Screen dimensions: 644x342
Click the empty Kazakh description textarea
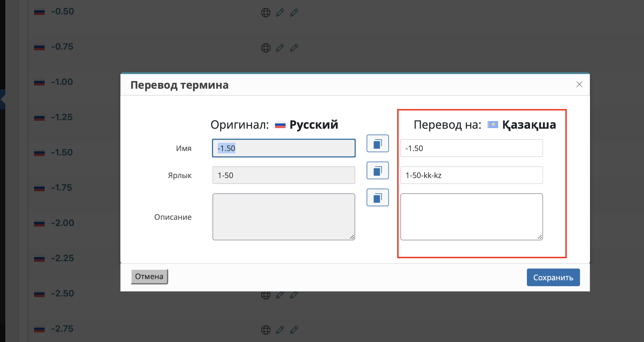(471, 217)
